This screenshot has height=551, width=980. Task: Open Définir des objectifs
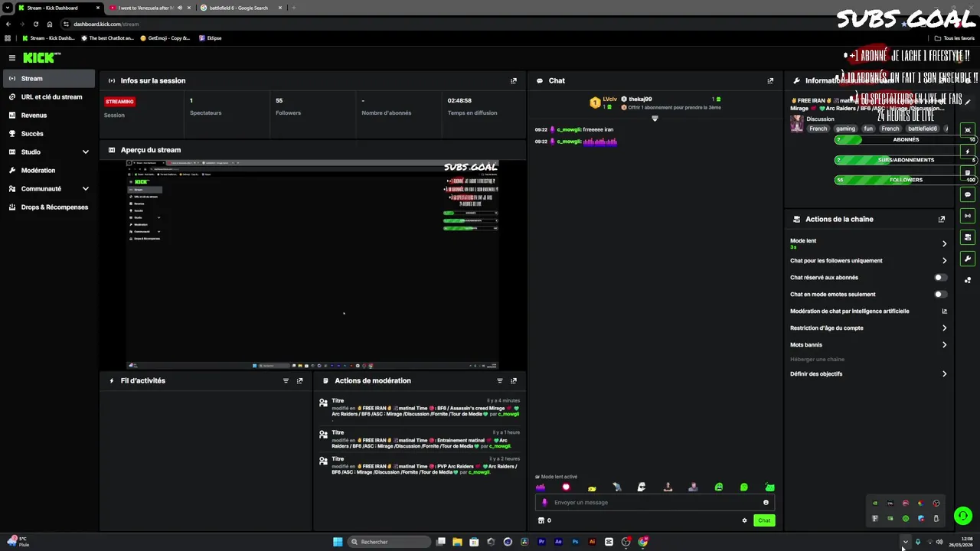868,373
